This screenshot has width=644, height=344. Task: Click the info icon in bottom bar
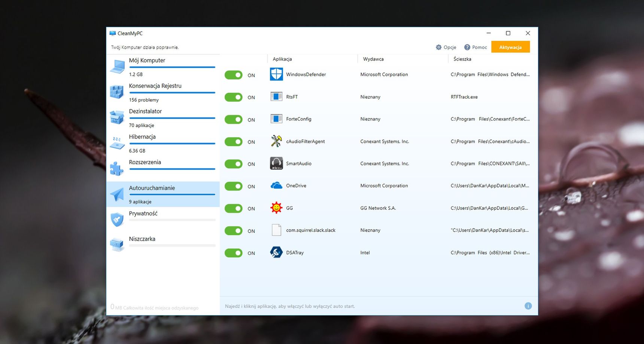point(528,306)
